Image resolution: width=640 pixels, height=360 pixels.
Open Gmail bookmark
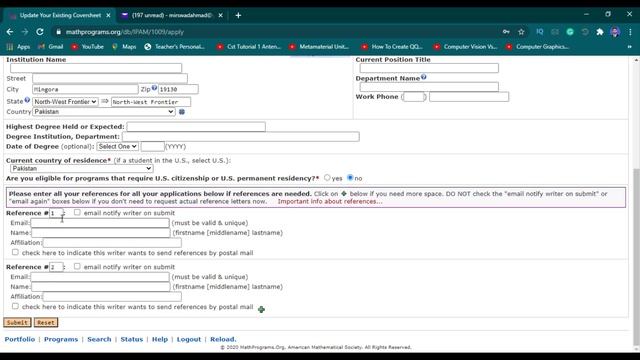click(51, 47)
